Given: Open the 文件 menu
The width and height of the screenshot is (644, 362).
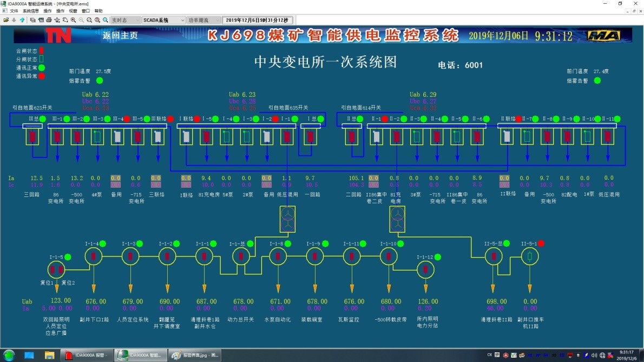Looking at the screenshot, I should [14, 11].
